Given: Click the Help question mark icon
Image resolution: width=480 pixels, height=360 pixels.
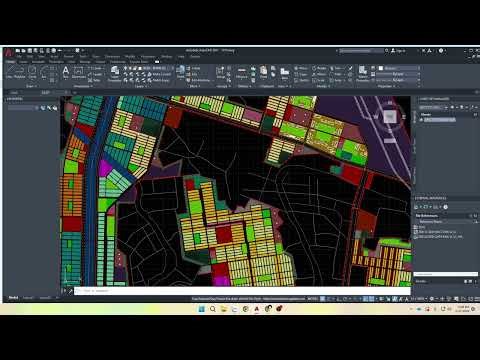Looking at the screenshot, I should [441, 51].
